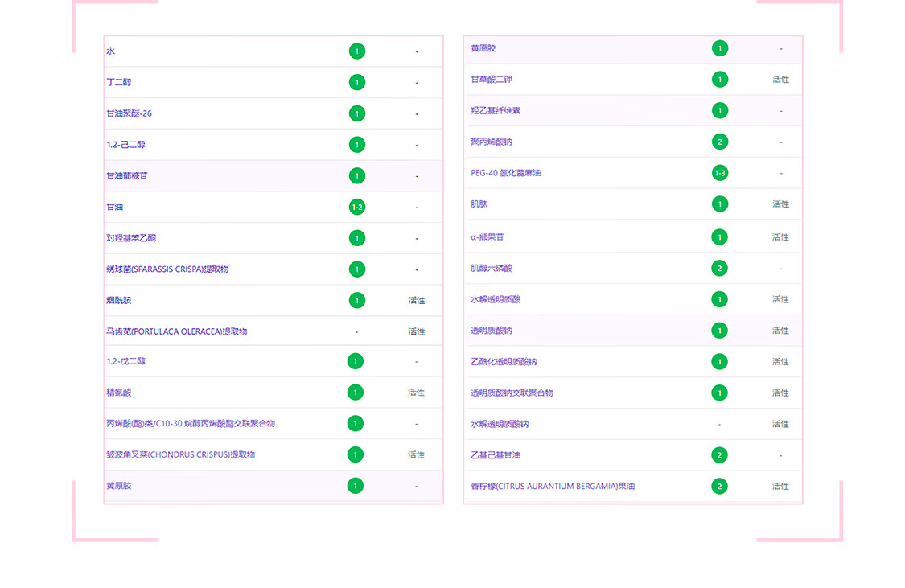Open 丙烯酸(酯)类/C10-30 烷醇丙烯酸酯交联聚合物 link
This screenshot has width=905, height=588.
click(191, 424)
